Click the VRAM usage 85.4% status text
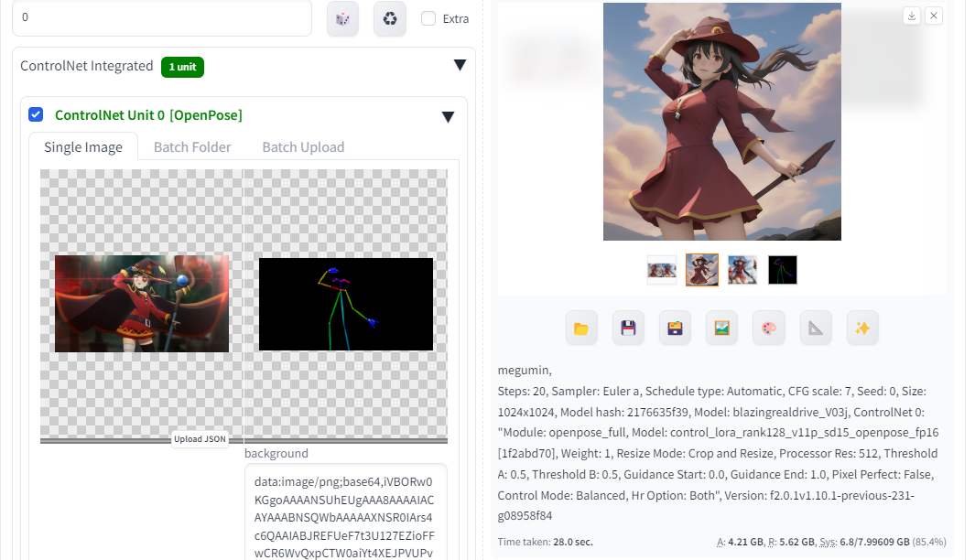The width and height of the screenshot is (975, 560). click(831, 542)
